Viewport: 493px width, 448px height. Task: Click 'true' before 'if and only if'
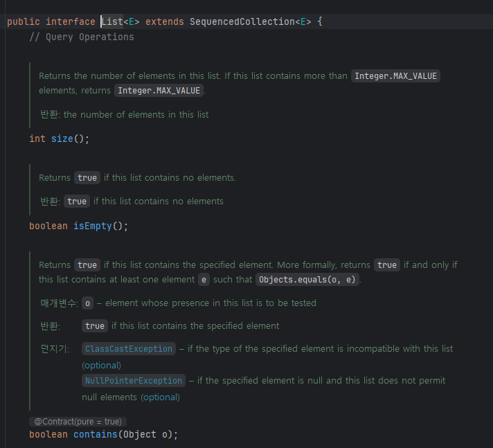pyautogui.click(x=387, y=265)
